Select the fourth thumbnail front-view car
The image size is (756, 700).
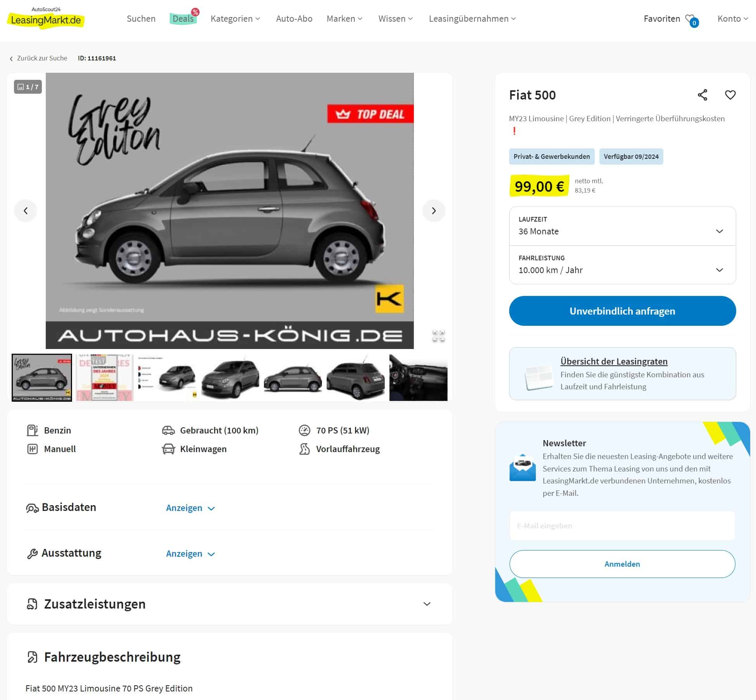click(230, 377)
